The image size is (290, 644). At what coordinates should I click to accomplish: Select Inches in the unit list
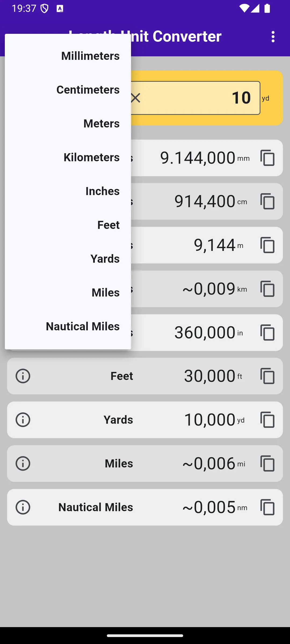(68, 191)
